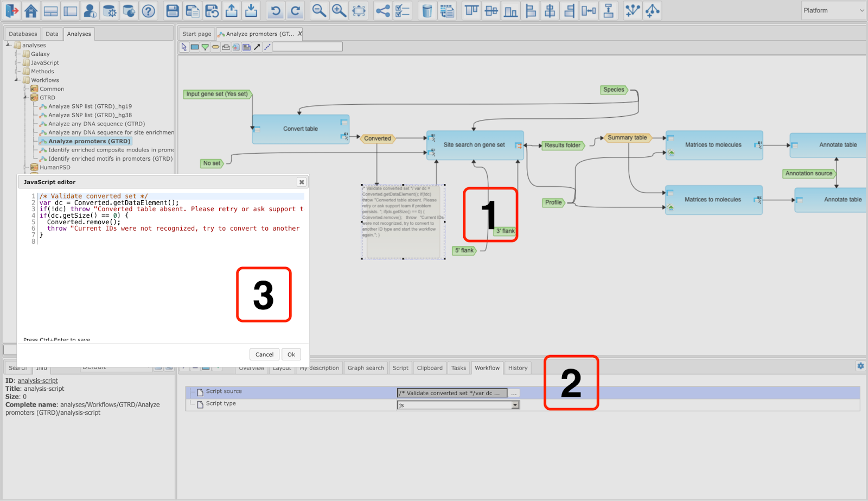Select Analyze any DNA sequence (GTRD)
Viewport: 868px width, 501px height.
[97, 124]
